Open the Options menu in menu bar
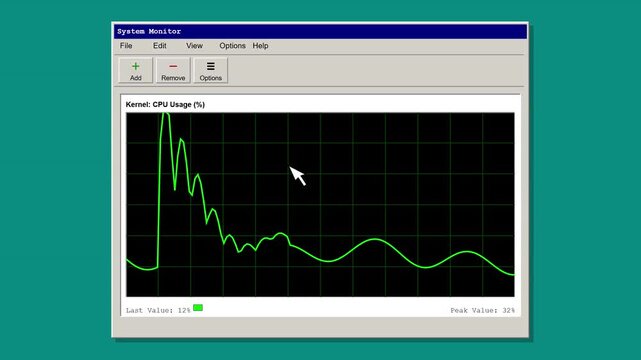The height and width of the screenshot is (360, 641). click(232, 46)
